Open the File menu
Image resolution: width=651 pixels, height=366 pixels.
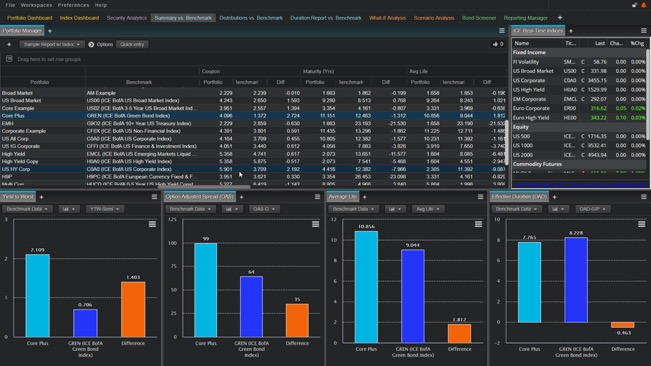[10, 5]
